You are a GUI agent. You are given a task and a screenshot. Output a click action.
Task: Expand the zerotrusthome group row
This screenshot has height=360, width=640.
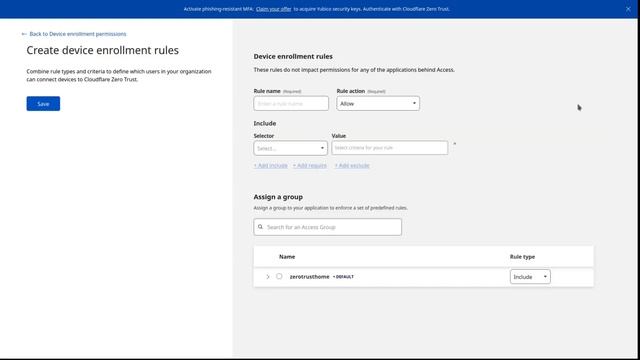268,277
